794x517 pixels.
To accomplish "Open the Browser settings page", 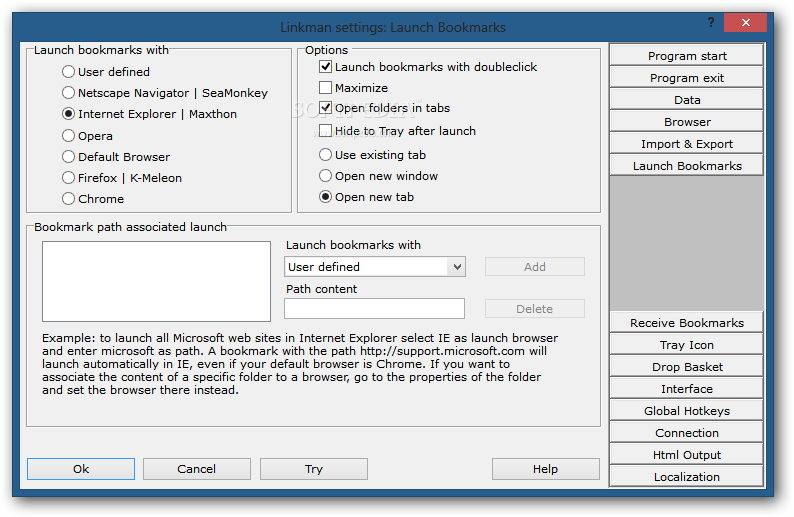I will [x=687, y=122].
